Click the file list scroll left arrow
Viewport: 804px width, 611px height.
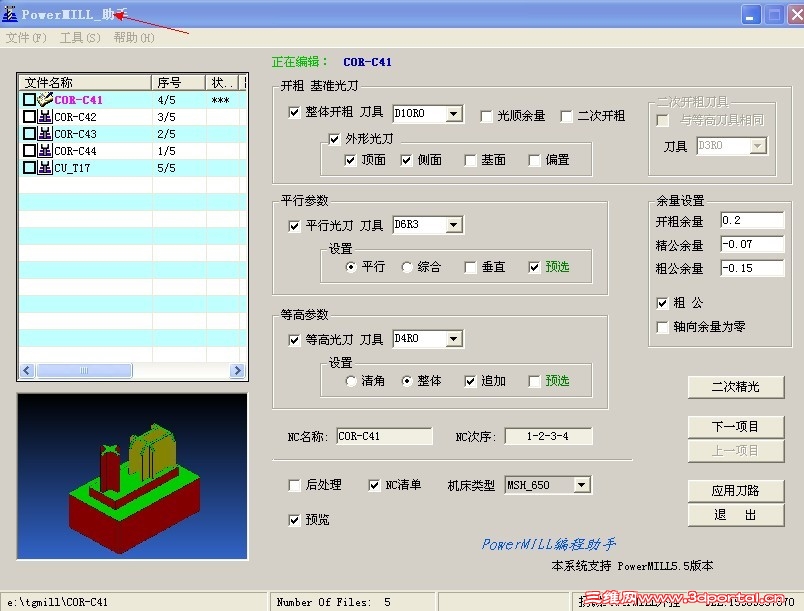pos(27,370)
